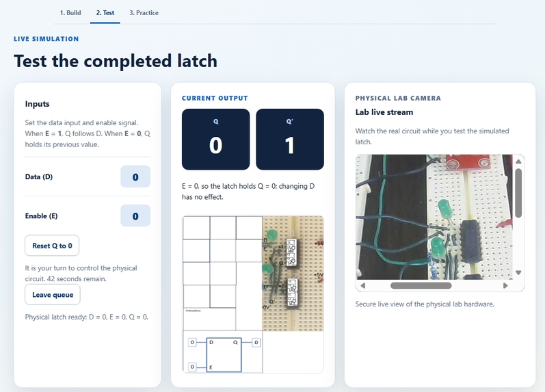Click the lab stream horizontal scrollbar thumb
The width and height of the screenshot is (545, 392).
(421, 285)
